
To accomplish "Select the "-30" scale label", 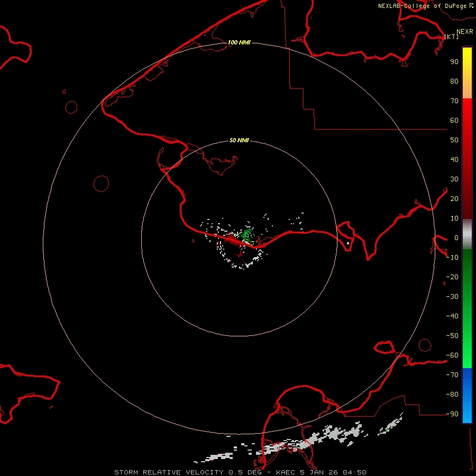I will (x=452, y=297).
